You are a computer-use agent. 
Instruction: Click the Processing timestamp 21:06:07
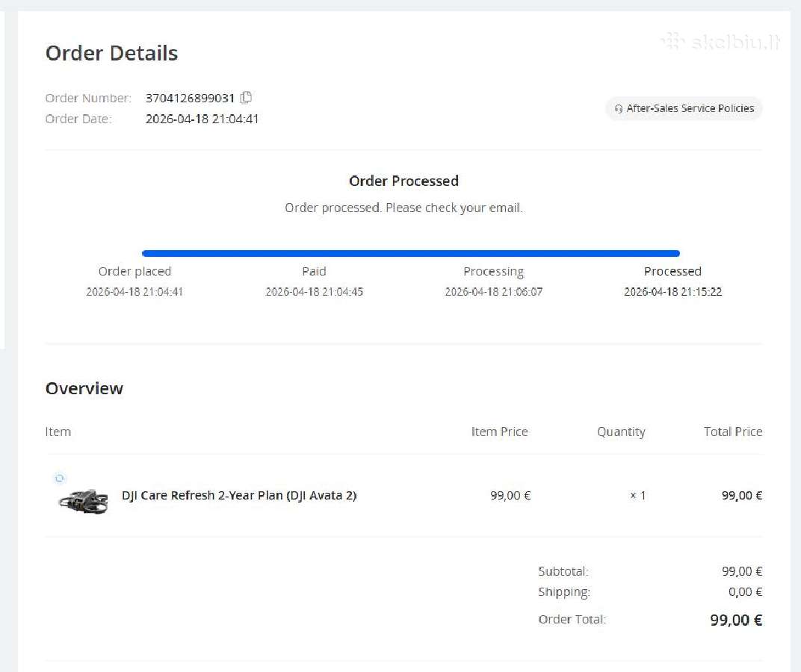tap(493, 292)
